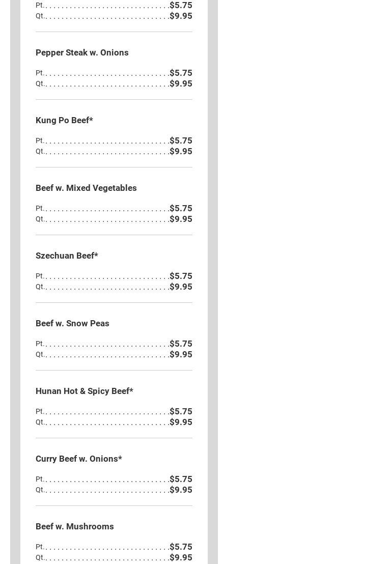The width and height of the screenshot is (392, 564).
Task: Click quart price for Hunan Hot & Spicy Beef
Action: tap(181, 422)
